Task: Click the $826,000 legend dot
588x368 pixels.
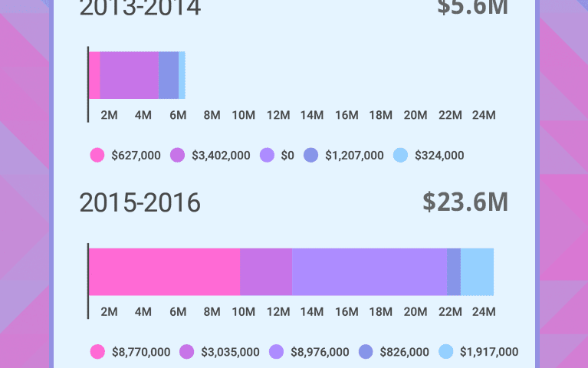Action: (366, 352)
